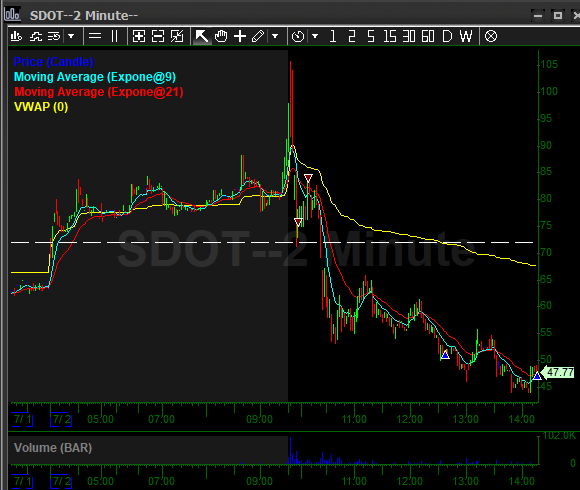This screenshot has width=580, height=490.
Task: Click the 11:00 label on price time axis
Action: (354, 419)
